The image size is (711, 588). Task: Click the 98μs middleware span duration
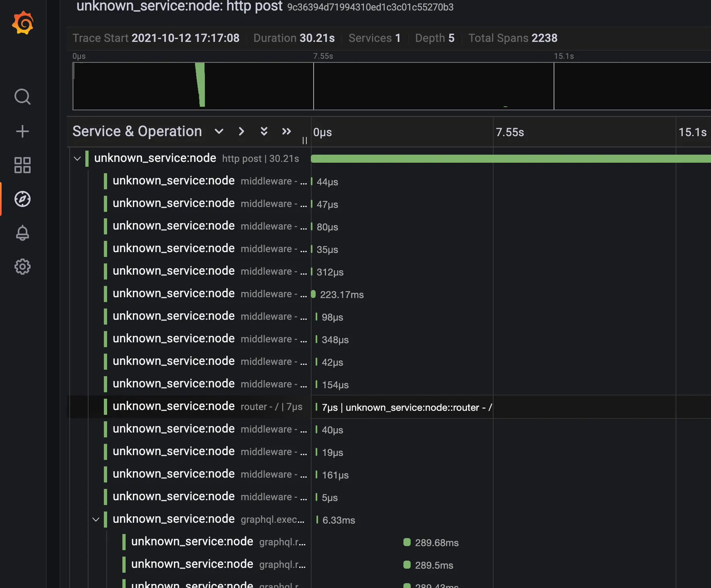point(333,317)
